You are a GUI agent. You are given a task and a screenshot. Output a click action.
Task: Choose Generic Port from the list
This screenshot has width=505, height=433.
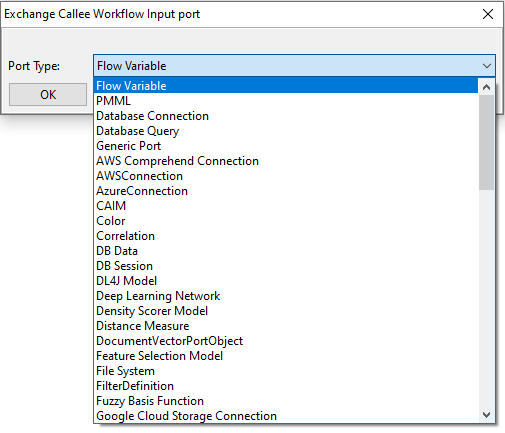coord(286,146)
